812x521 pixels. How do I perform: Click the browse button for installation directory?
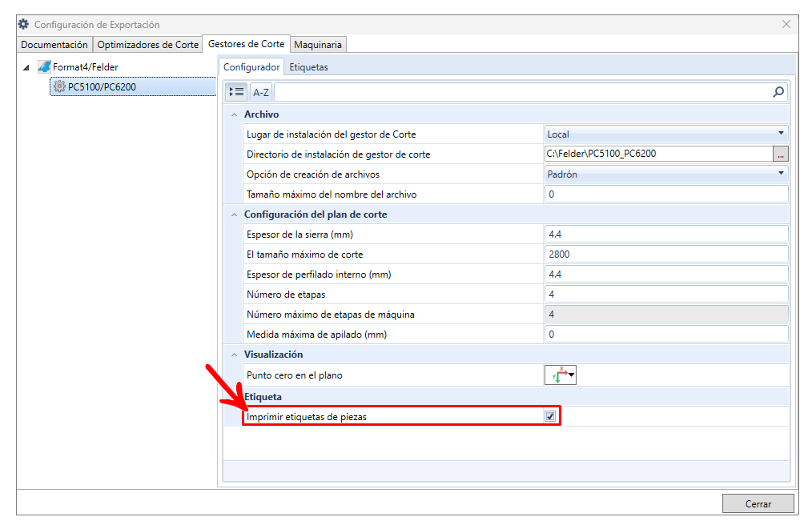781,154
